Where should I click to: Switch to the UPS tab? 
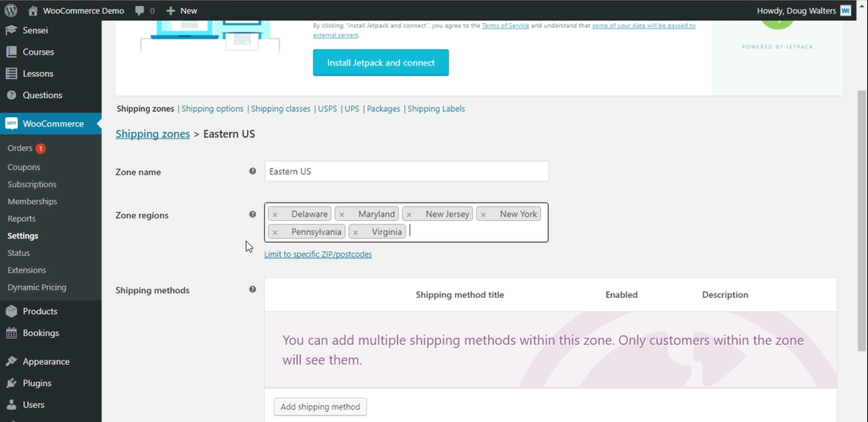[x=352, y=109]
